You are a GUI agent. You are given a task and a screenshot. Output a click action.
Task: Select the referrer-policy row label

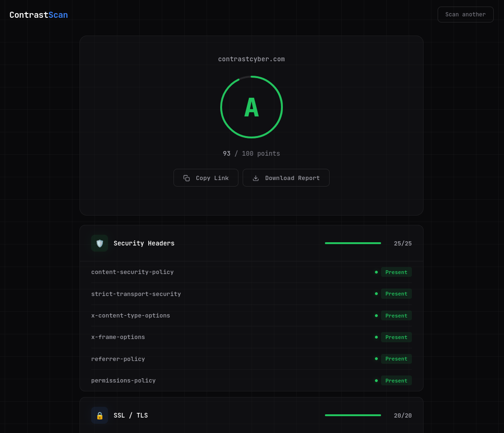118,359
